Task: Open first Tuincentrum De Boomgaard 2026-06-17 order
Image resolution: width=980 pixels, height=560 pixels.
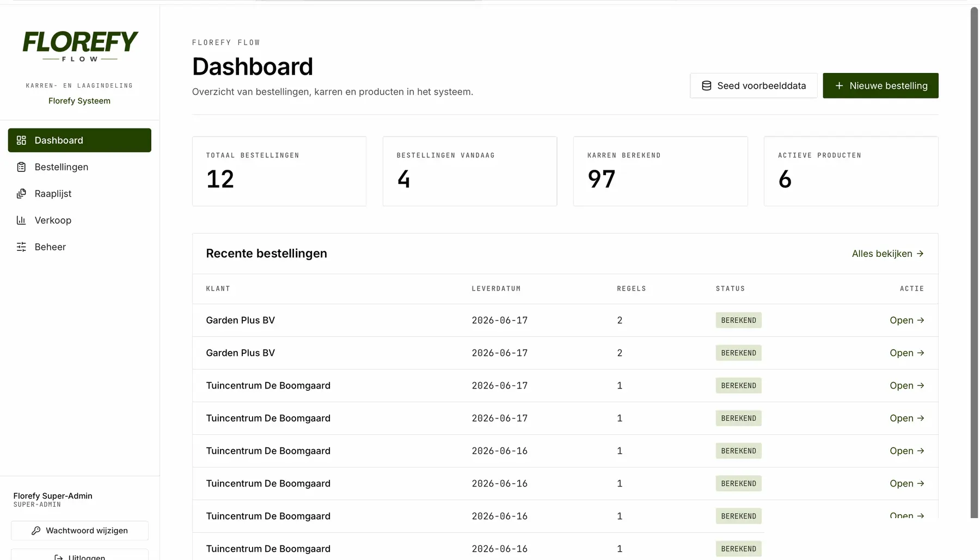Action: pos(906,386)
